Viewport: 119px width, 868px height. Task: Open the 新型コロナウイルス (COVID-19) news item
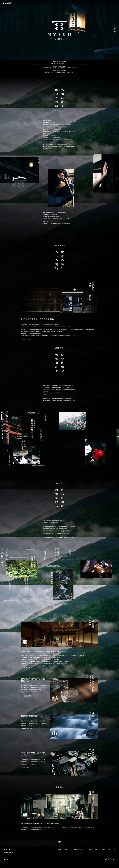pos(59,72)
